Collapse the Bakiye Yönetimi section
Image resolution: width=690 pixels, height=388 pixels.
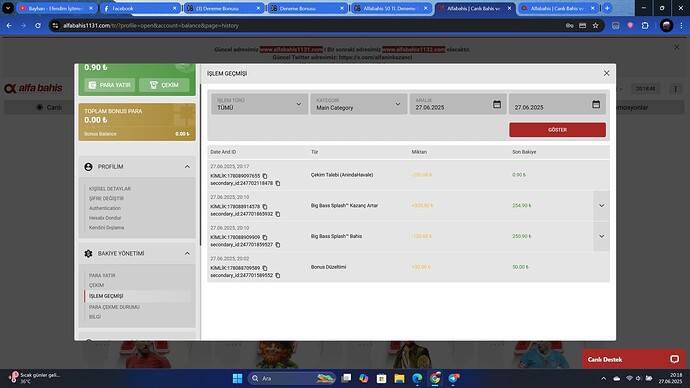[x=187, y=253]
